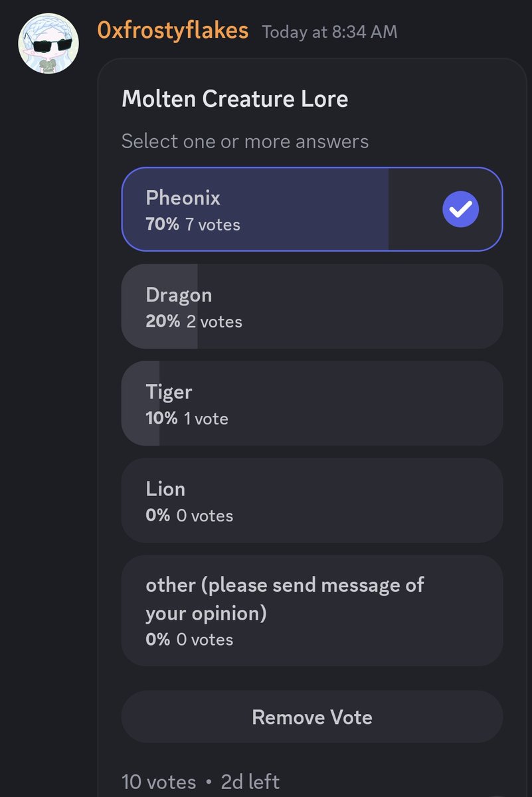This screenshot has height=797, width=532.
Task: Open the 0xfrostyflakes avatar picture
Action: 48,43
